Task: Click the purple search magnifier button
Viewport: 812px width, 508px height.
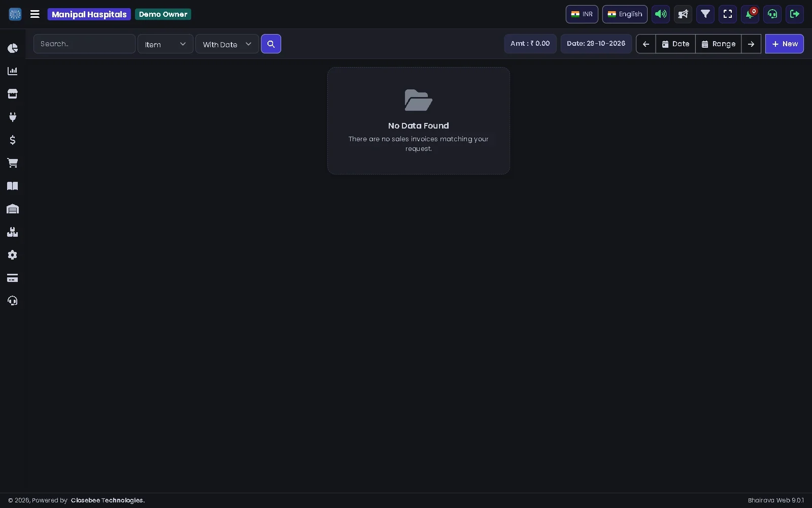Action: pyautogui.click(x=271, y=44)
